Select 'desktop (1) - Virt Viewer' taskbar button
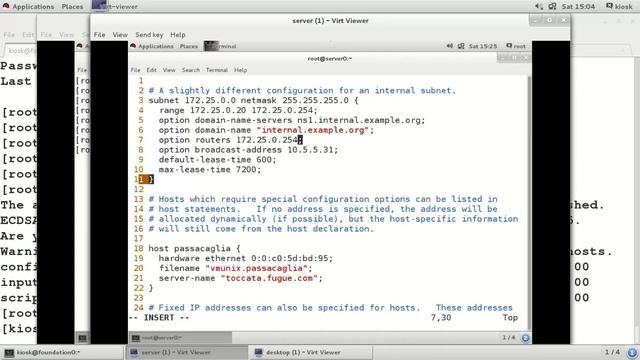The height and width of the screenshot is (360, 640). point(311,352)
